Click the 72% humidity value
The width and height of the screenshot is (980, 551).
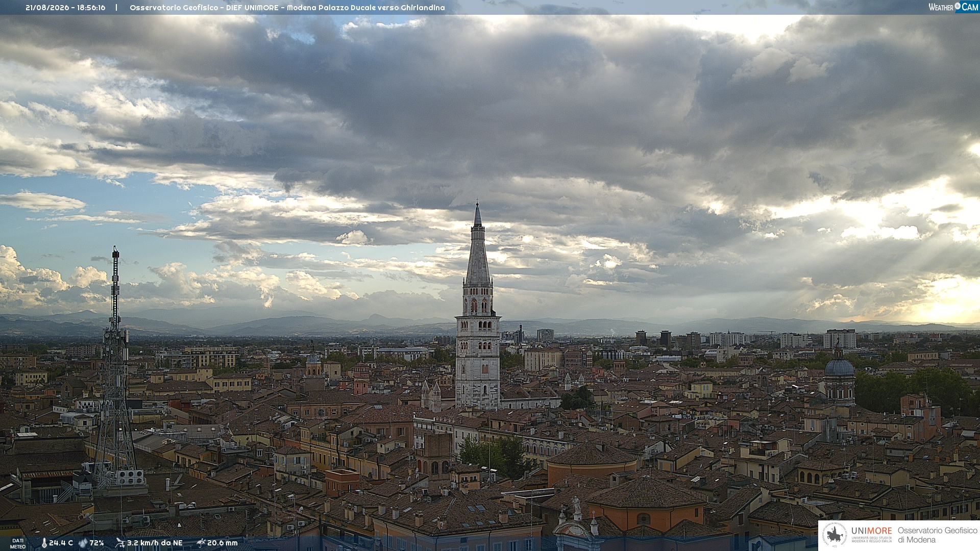pos(96,543)
